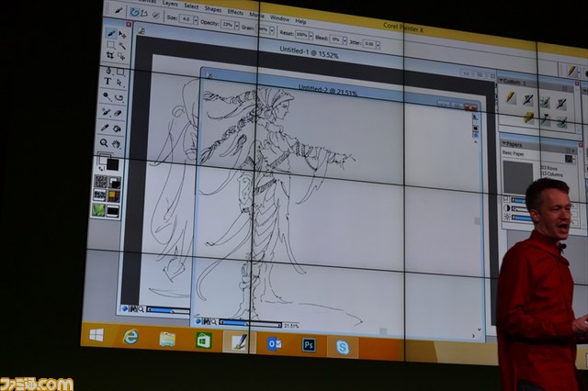Screen dimensions: 588x391
Task: Swap main and additional colors
Action: (101, 169)
